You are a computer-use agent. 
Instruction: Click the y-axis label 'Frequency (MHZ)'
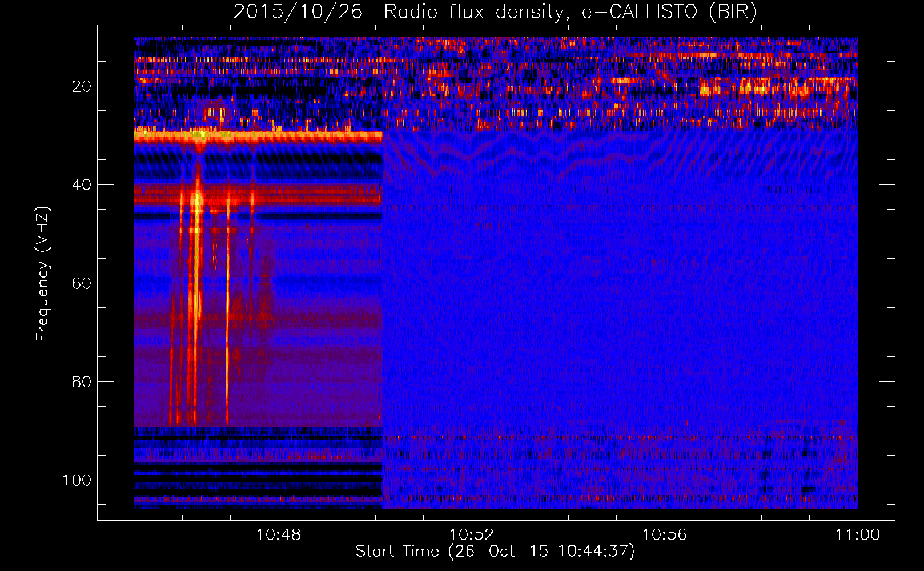click(x=43, y=274)
